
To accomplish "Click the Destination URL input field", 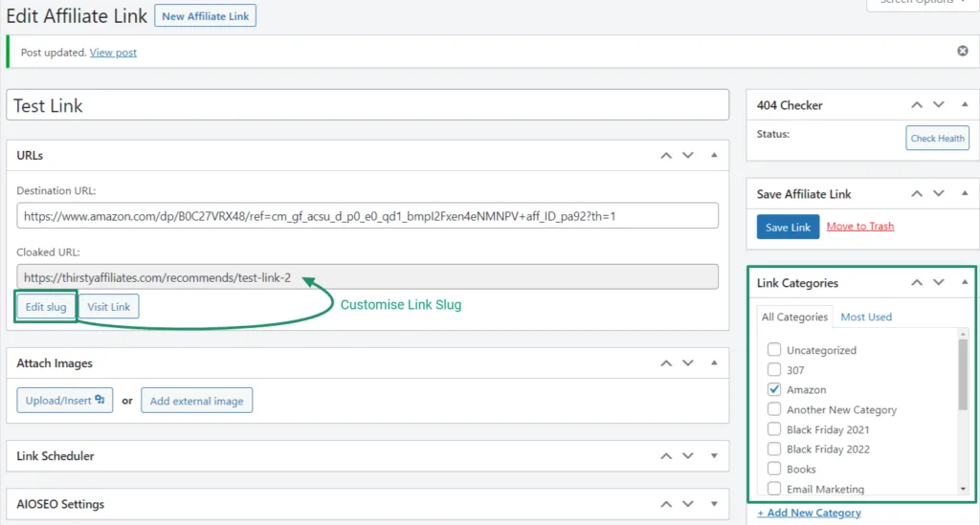I will coord(367,216).
